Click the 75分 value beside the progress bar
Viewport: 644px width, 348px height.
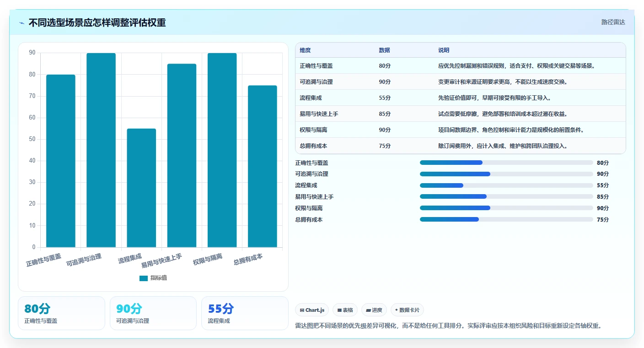pos(603,220)
